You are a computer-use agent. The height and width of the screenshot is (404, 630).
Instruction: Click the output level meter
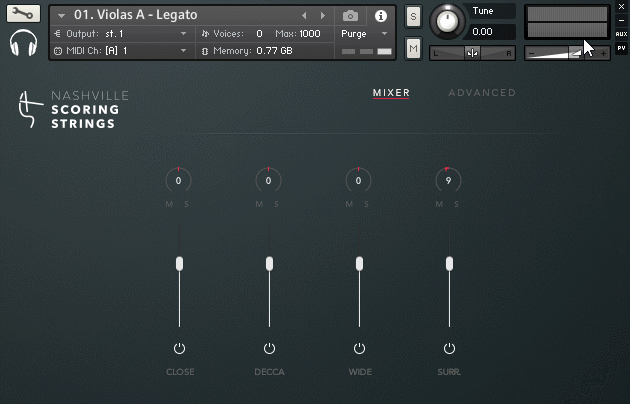click(x=567, y=22)
